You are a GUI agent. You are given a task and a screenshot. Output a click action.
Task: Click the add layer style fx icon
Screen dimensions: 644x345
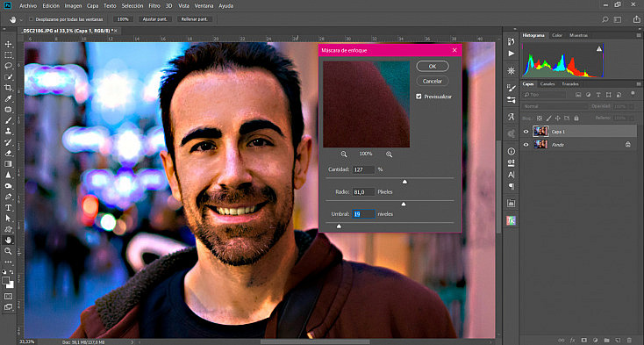pyautogui.click(x=572, y=340)
